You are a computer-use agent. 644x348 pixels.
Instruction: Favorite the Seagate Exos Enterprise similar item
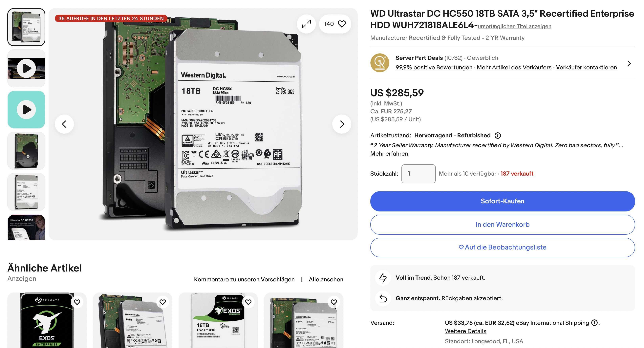(77, 302)
